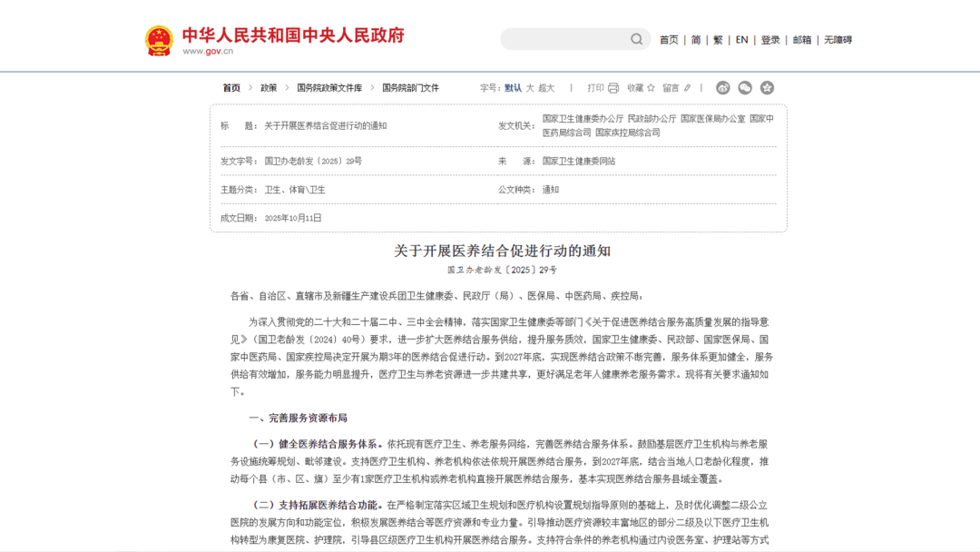This screenshot has width=980, height=552.
Task: Switch to Traditional Chinese (繁)
Action: pos(719,40)
